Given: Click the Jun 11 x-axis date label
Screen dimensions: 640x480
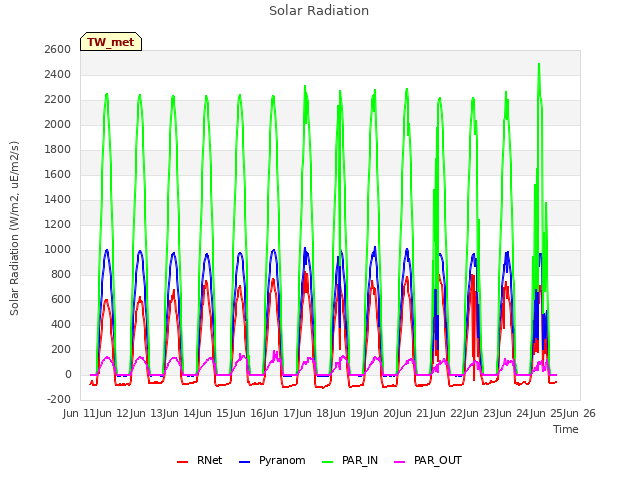Looking at the screenshot, I should [x=81, y=413].
